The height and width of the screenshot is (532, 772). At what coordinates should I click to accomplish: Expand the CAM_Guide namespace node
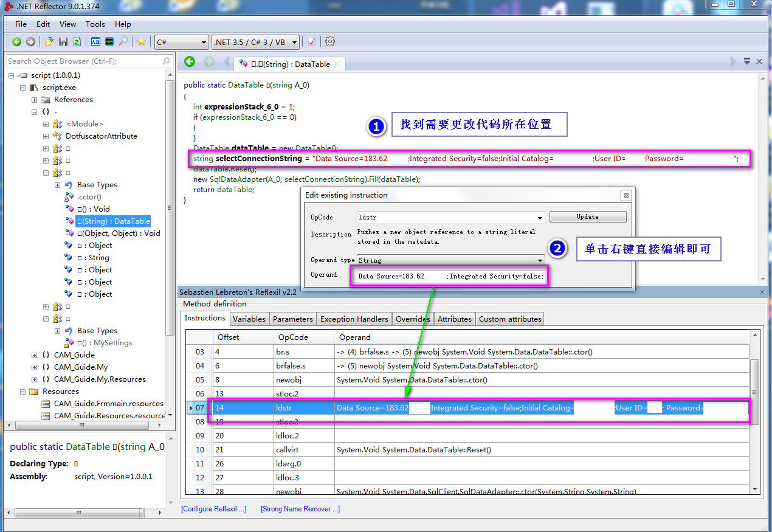tap(35, 355)
